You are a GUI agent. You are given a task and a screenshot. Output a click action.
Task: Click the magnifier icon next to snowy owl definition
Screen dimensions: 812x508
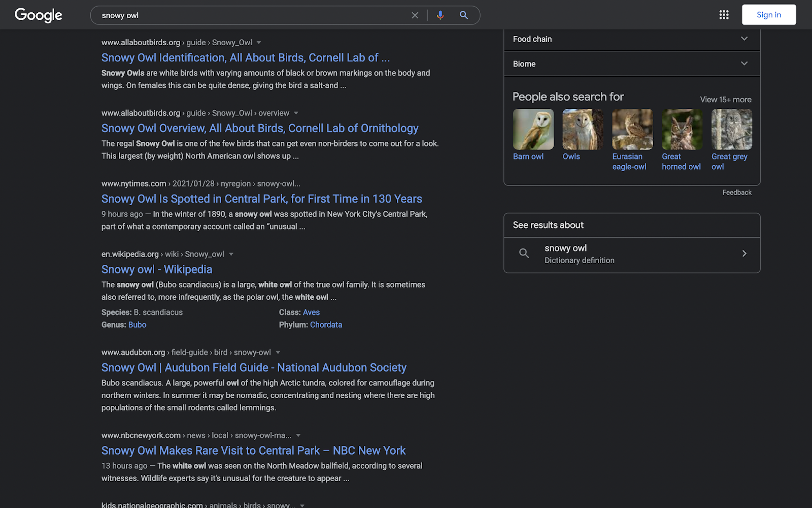[x=524, y=253]
